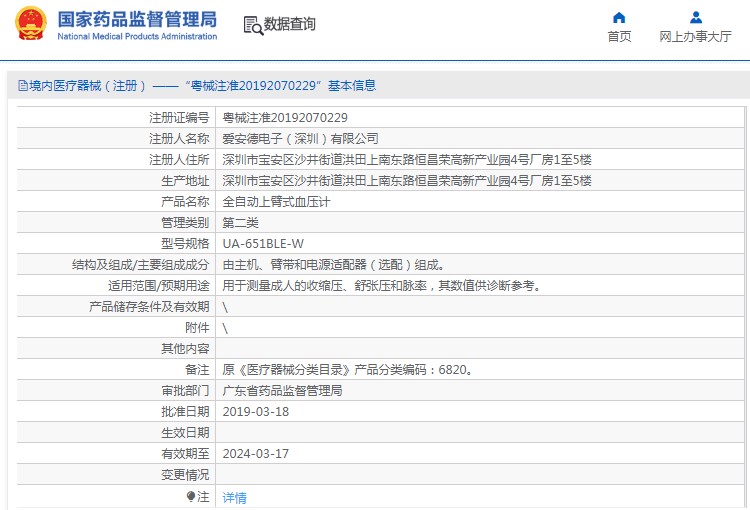Click the lightbulb icon beside 注

point(191,496)
